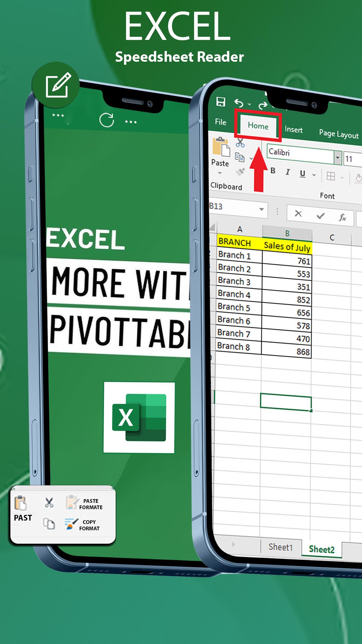Image resolution: width=362 pixels, height=644 pixels.
Task: Click the Select All corner triangle
Action: [212, 228]
